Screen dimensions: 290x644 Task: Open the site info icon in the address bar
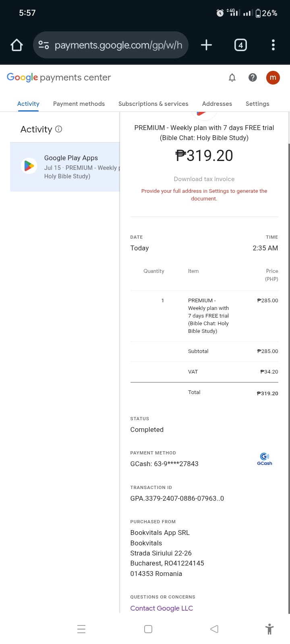(x=43, y=45)
